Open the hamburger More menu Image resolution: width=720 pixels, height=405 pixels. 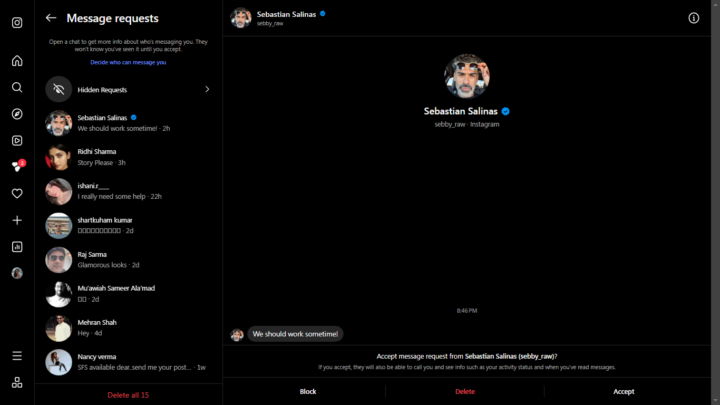[x=17, y=355]
